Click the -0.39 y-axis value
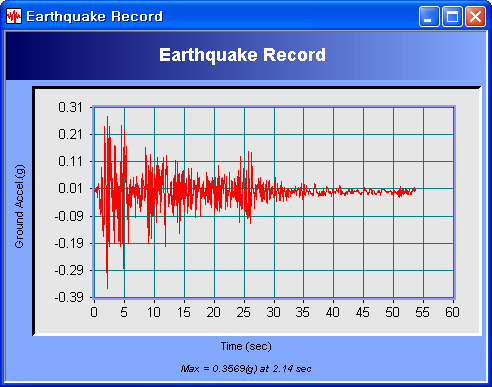Screen dimensions: 492x387 click(x=69, y=297)
